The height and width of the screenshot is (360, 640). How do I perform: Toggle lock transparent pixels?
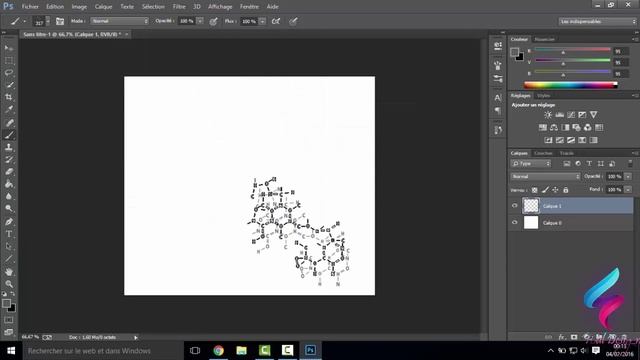tap(535, 190)
